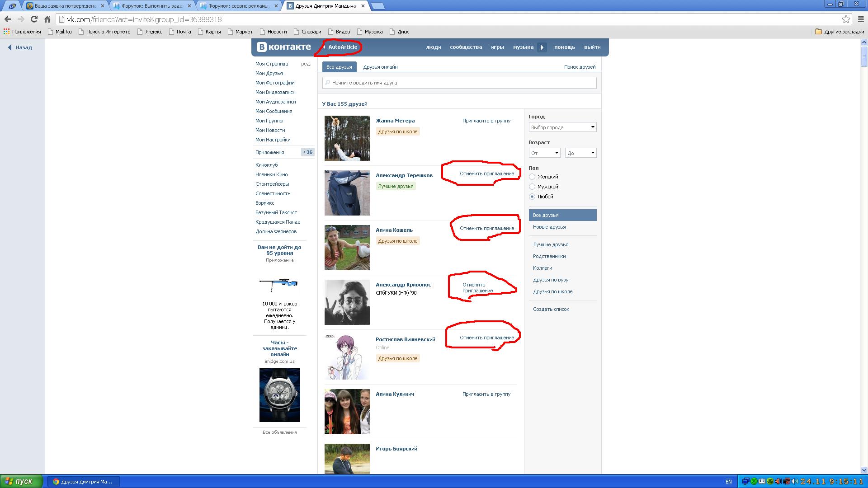The height and width of the screenshot is (488, 868).
Task: Click the browser home icon
Action: (47, 19)
